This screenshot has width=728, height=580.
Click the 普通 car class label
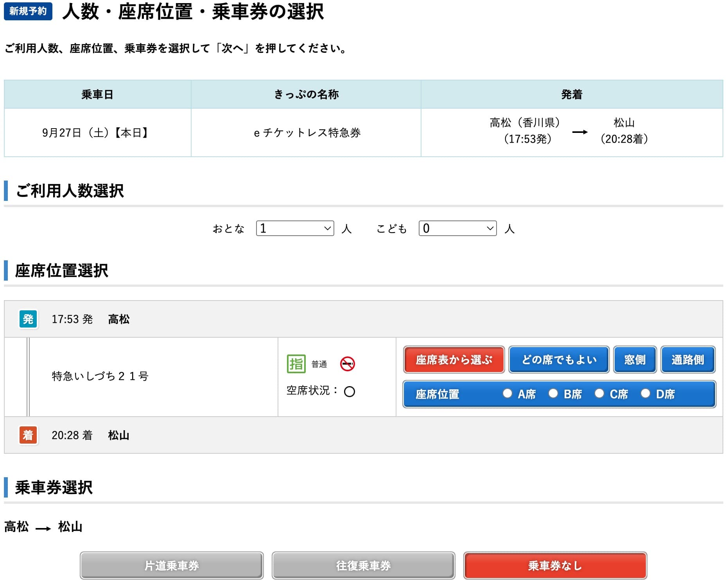tap(319, 364)
